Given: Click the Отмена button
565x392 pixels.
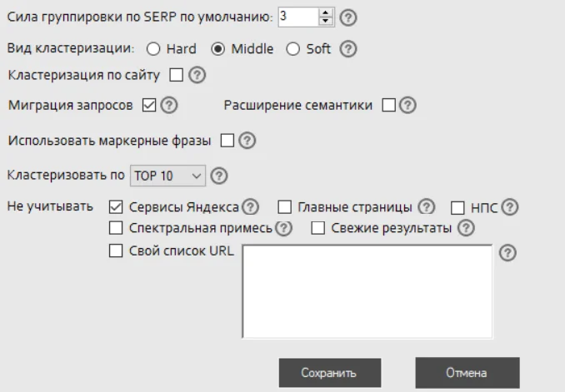Looking at the screenshot, I should (467, 373).
